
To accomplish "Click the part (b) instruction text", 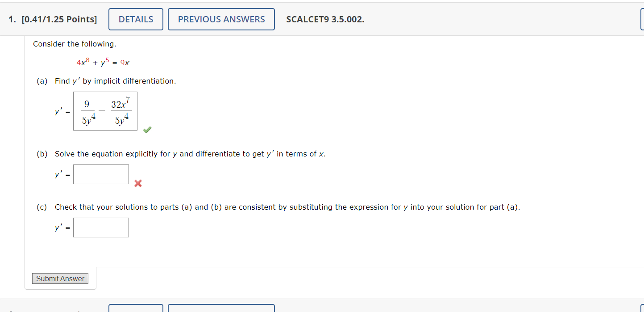I will (x=190, y=153).
